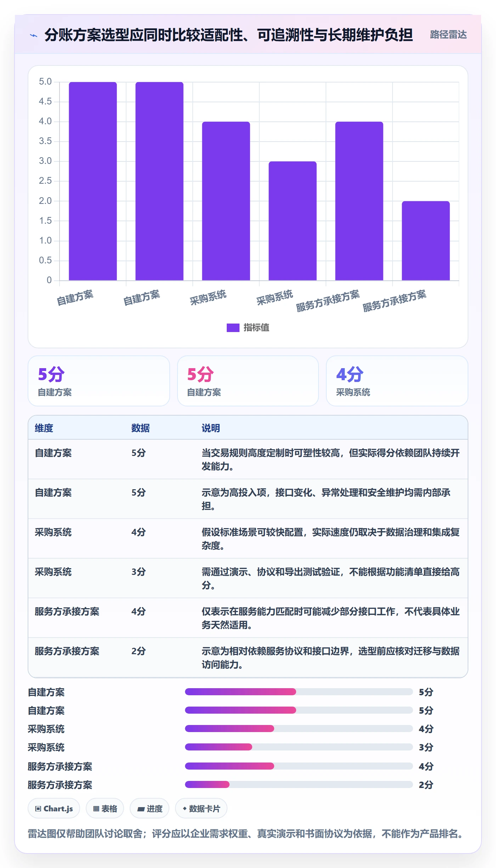The width and height of the screenshot is (496, 868).
Task: Click the 说明 column header
Action: pos(211,428)
